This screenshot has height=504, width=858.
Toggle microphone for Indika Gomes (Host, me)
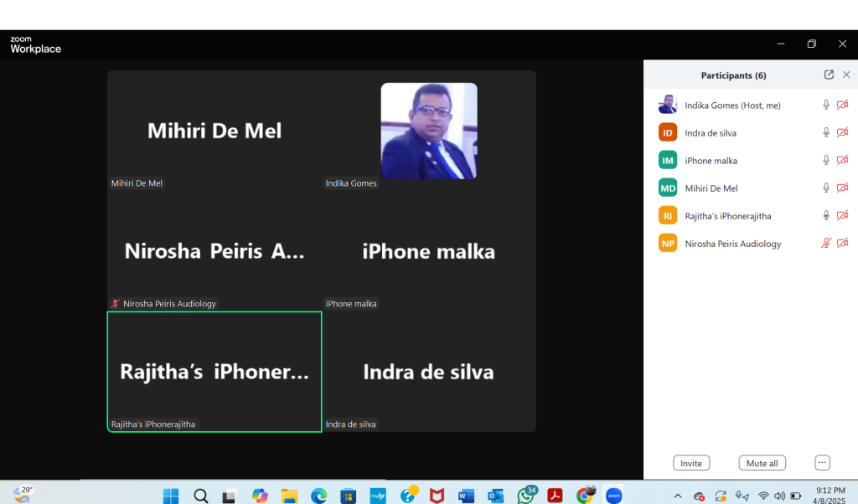825,105
